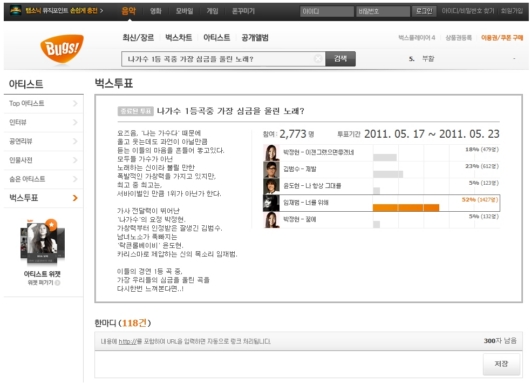This screenshot has height=383, width=531.
Task: Select poll option 윤도현 - 나 항상 그대를
Action: pos(312,186)
